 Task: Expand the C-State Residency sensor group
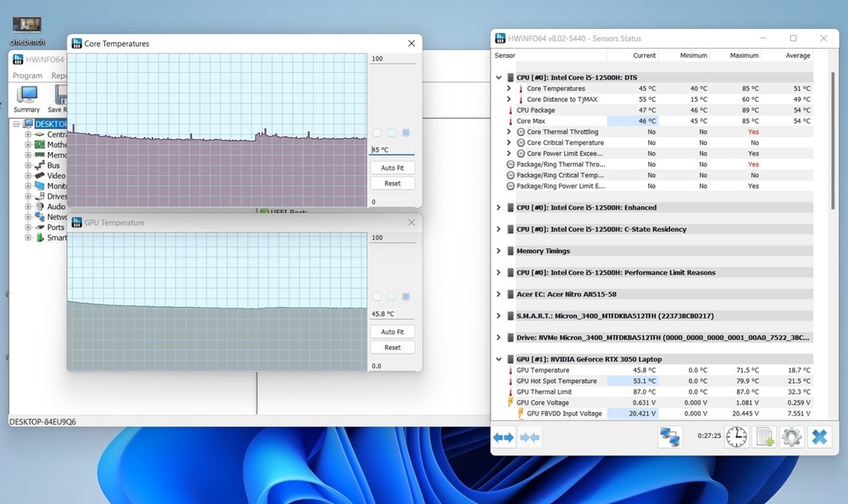499,229
